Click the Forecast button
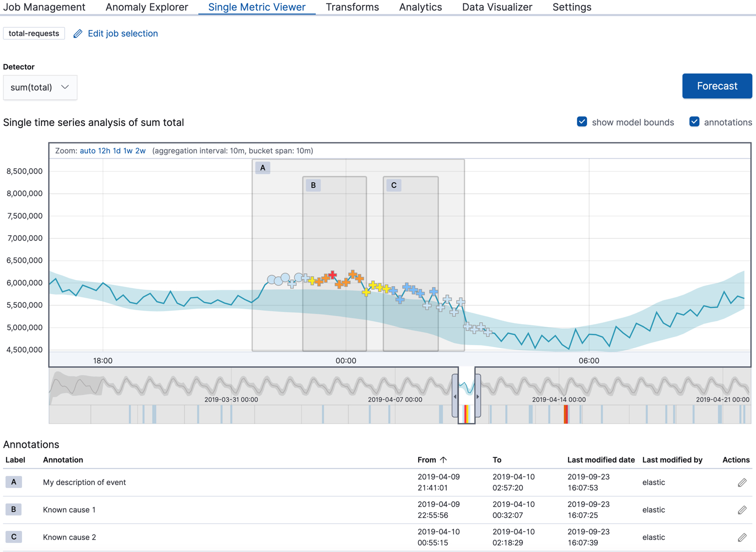 (717, 86)
